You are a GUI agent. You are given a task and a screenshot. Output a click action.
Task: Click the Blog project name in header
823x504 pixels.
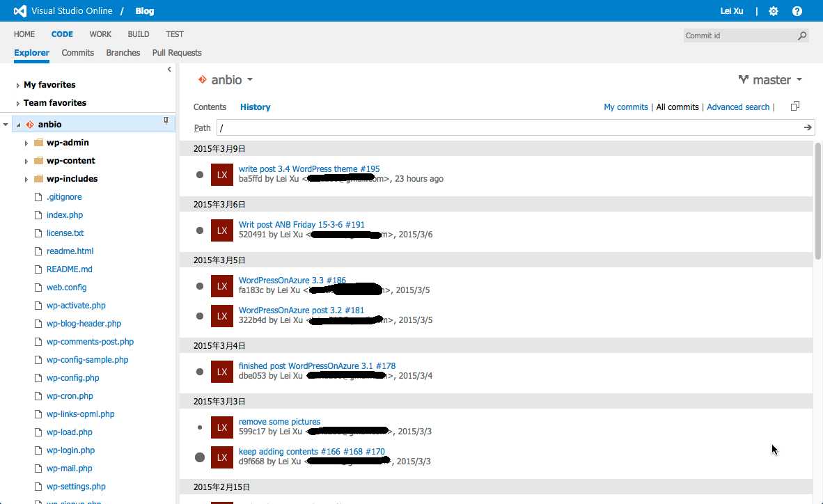pyautogui.click(x=144, y=11)
